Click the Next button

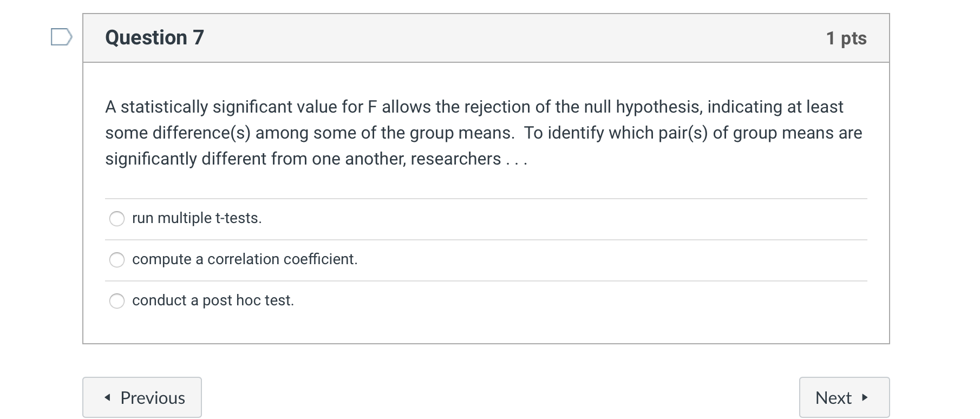click(844, 397)
